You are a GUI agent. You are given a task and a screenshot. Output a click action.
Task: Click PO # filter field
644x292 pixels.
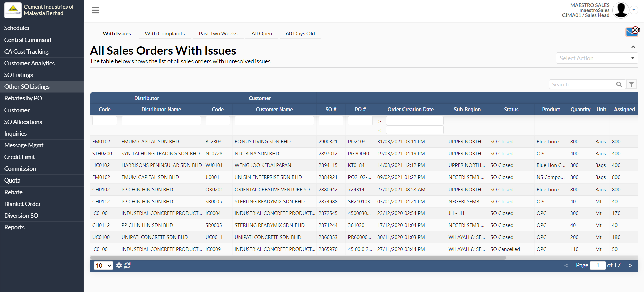(x=360, y=121)
